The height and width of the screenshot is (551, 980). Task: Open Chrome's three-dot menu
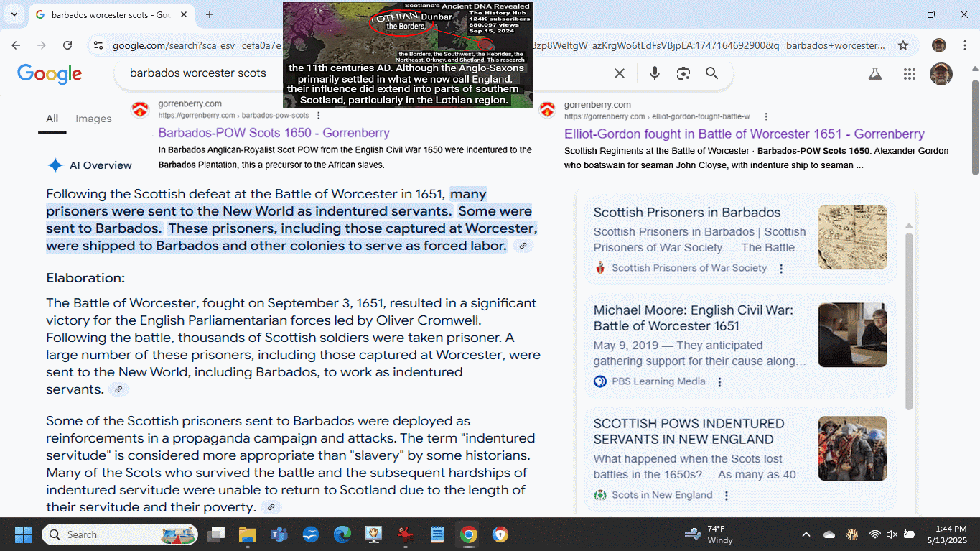coord(965,45)
